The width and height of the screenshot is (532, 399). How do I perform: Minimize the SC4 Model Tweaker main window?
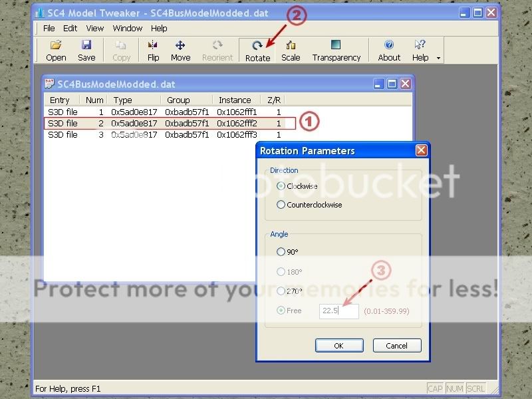coord(464,13)
